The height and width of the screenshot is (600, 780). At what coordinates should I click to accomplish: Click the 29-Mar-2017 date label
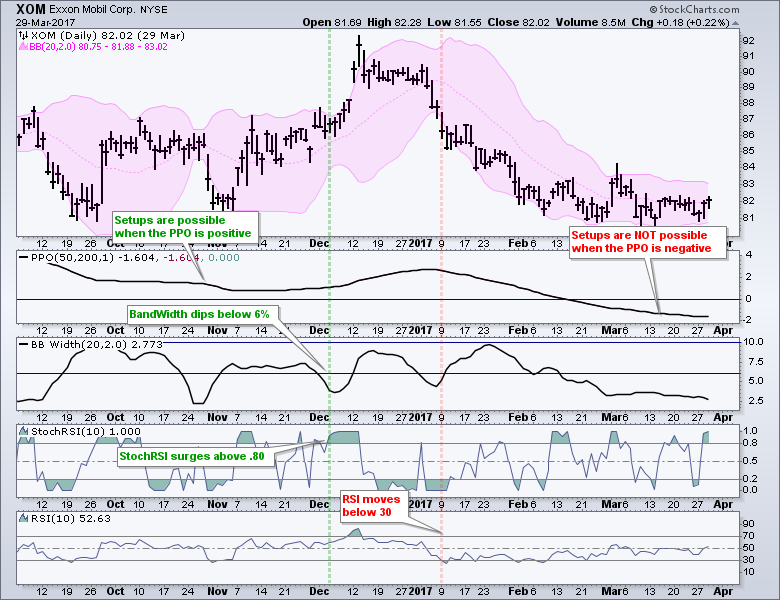[45, 22]
